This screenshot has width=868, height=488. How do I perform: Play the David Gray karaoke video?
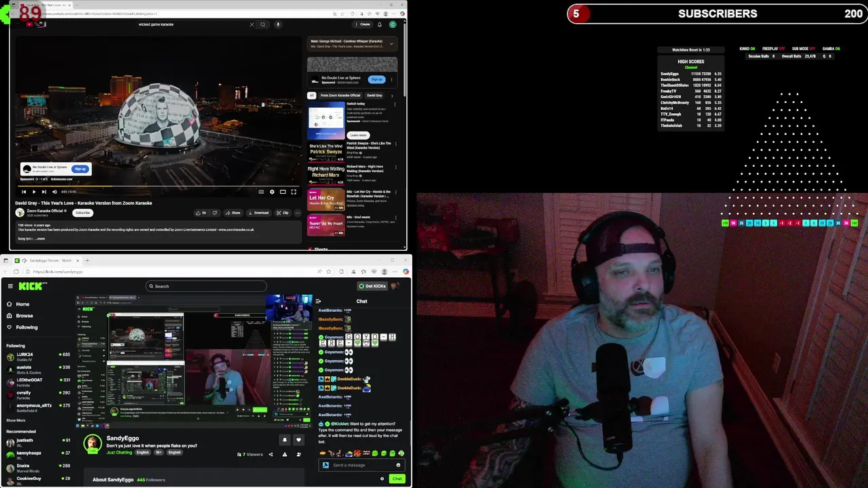click(x=34, y=192)
